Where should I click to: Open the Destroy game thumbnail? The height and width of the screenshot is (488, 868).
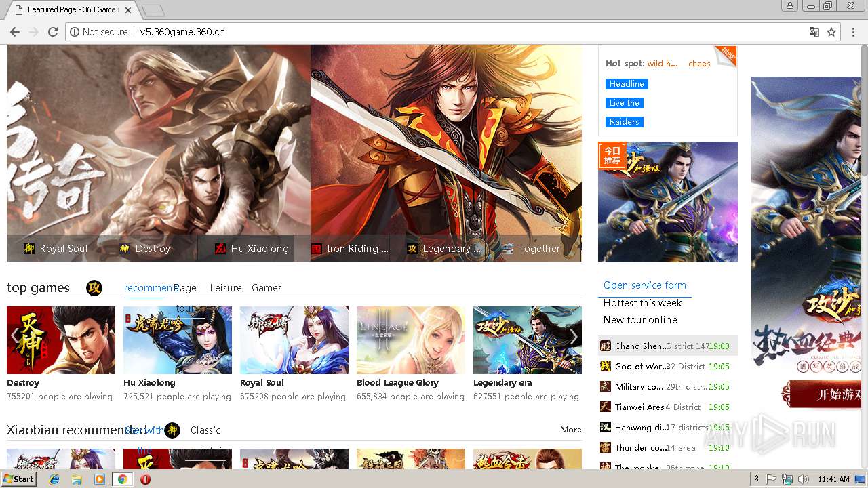click(61, 340)
